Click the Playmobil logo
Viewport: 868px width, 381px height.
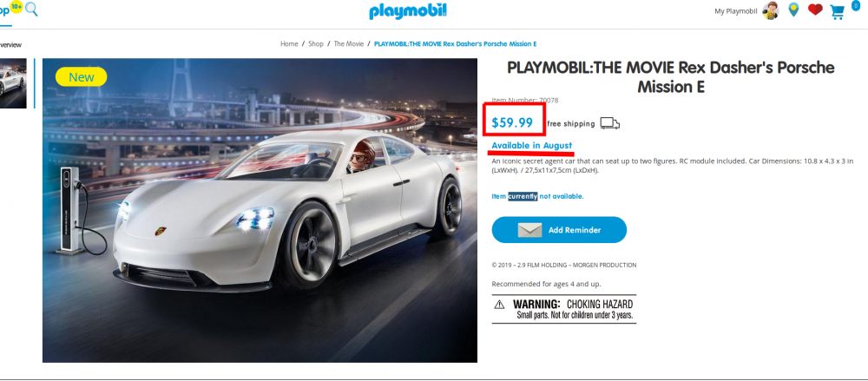[x=408, y=11]
